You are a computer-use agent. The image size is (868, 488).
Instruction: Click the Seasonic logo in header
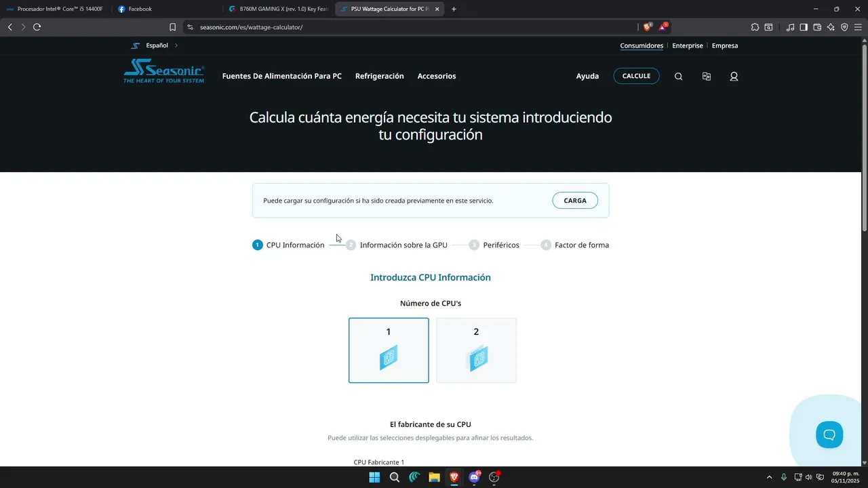[163, 70]
